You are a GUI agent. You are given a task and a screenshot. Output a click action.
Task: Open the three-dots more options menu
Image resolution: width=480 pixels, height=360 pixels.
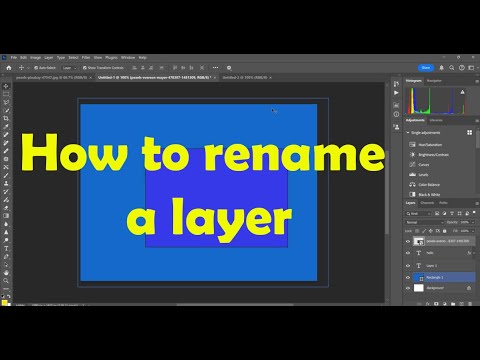215,68
